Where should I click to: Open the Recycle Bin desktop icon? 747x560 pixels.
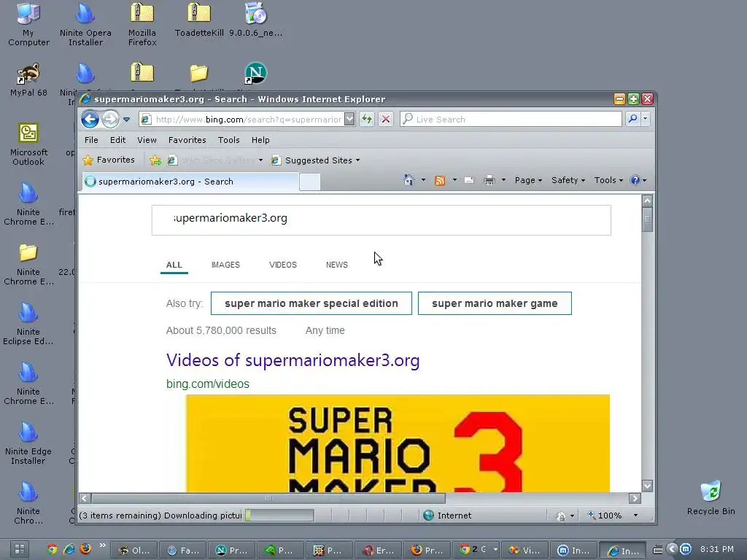pyautogui.click(x=711, y=498)
